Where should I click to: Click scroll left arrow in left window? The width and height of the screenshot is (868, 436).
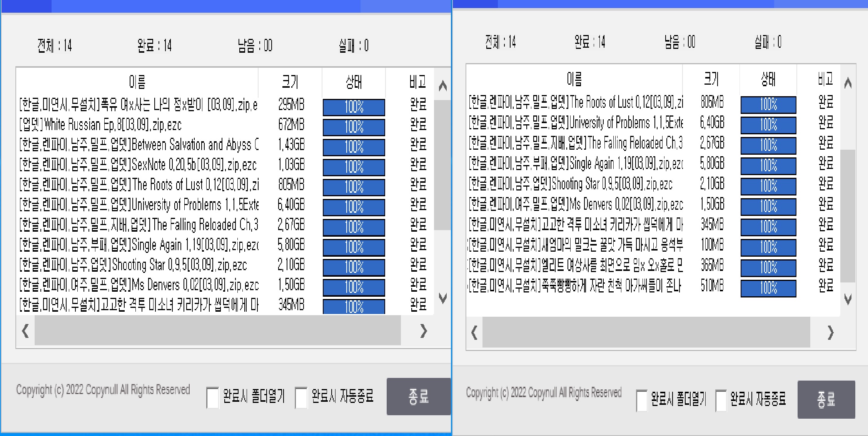pyautogui.click(x=25, y=331)
